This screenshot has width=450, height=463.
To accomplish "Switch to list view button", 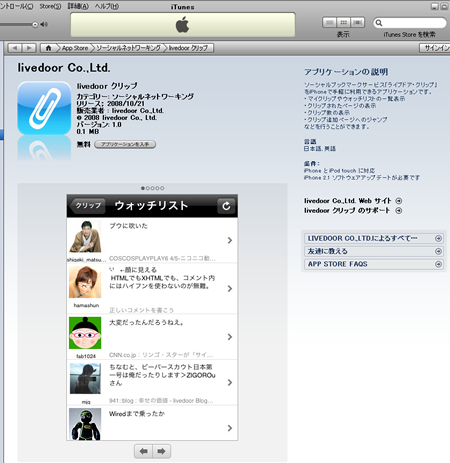I will (329, 22).
